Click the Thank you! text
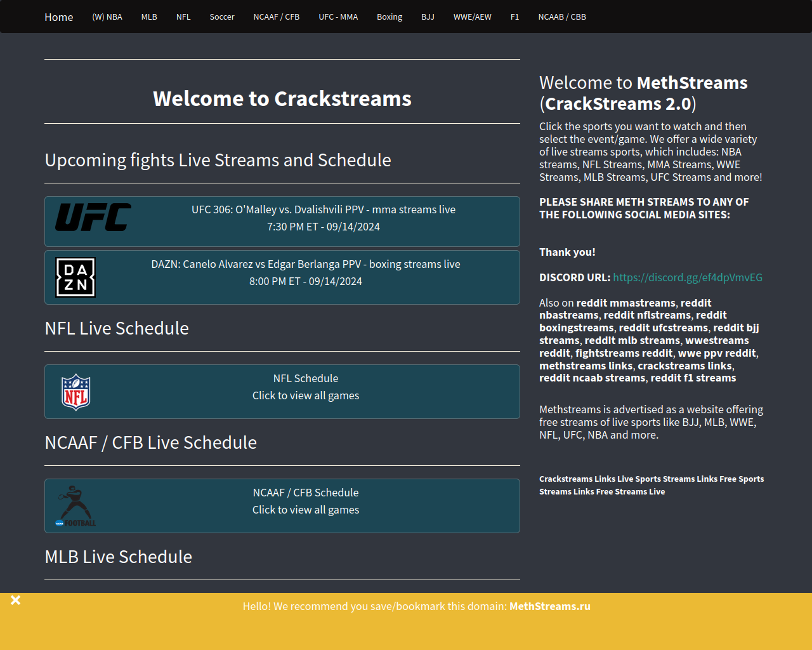 point(567,252)
